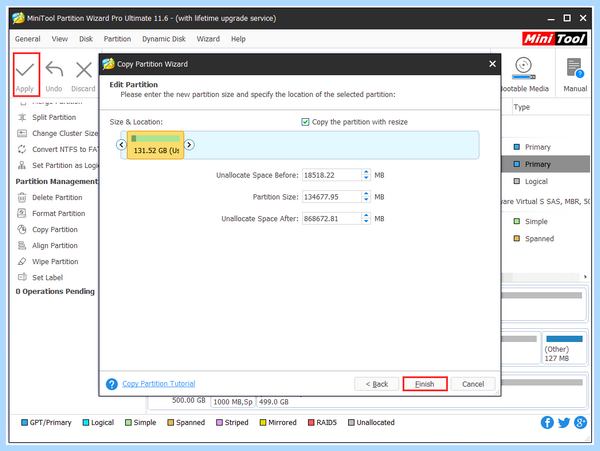This screenshot has width=600, height=451.
Task: Open the Wizard menu
Action: click(208, 39)
